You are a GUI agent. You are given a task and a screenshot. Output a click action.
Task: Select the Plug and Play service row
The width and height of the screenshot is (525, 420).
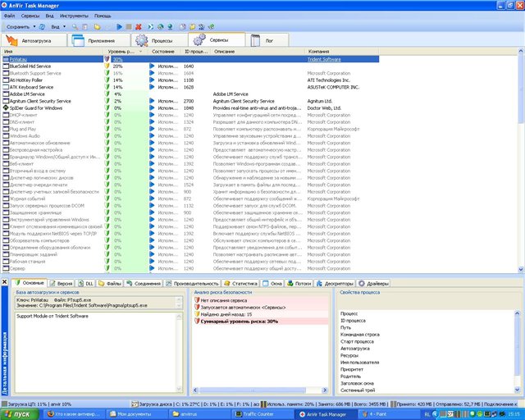(191, 129)
